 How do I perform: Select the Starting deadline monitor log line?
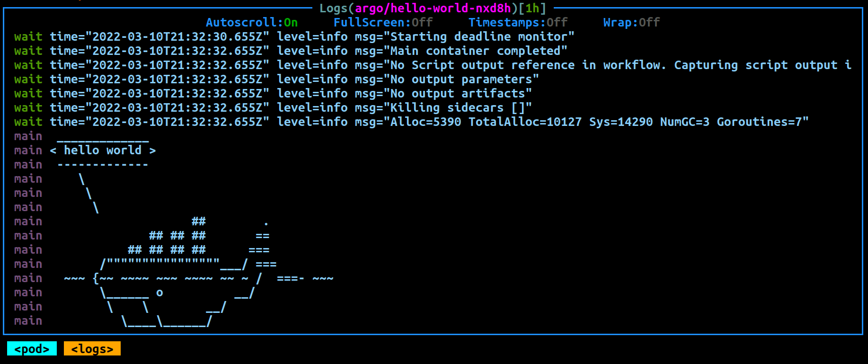tap(294, 36)
